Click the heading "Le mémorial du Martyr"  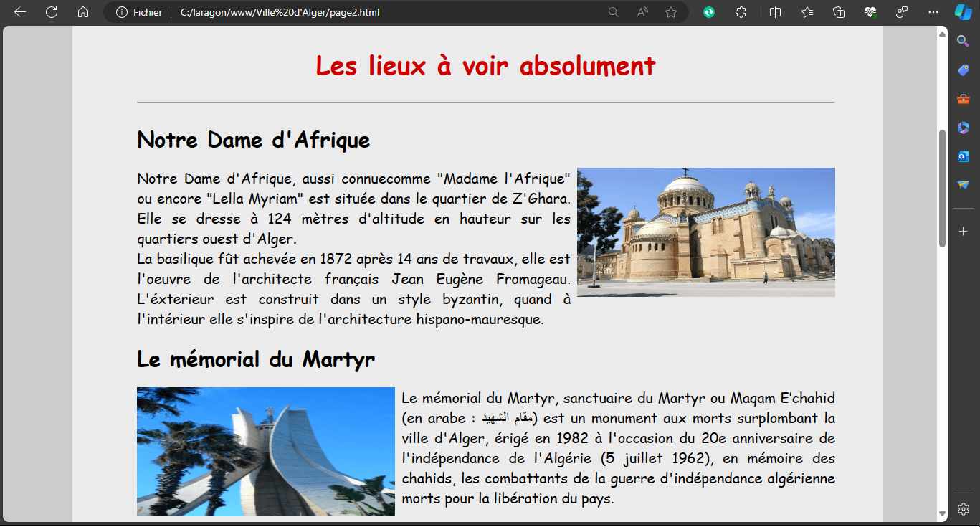[x=256, y=359]
